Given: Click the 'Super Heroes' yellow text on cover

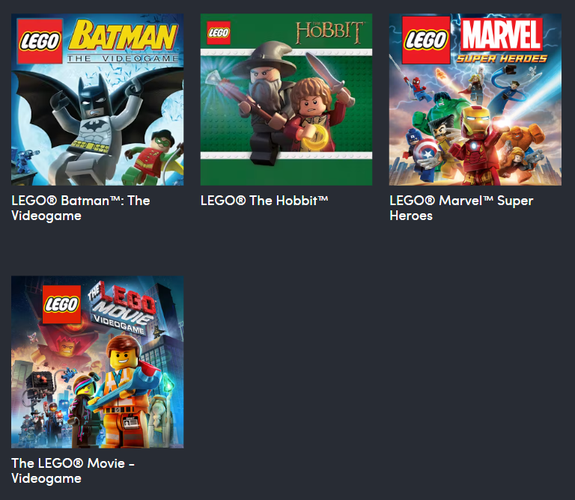Looking at the screenshot, I should (502, 59).
